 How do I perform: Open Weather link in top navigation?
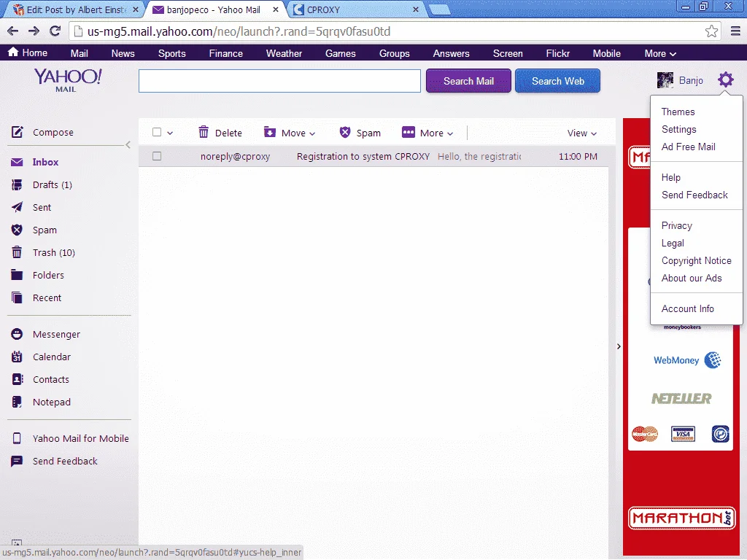[x=284, y=53]
